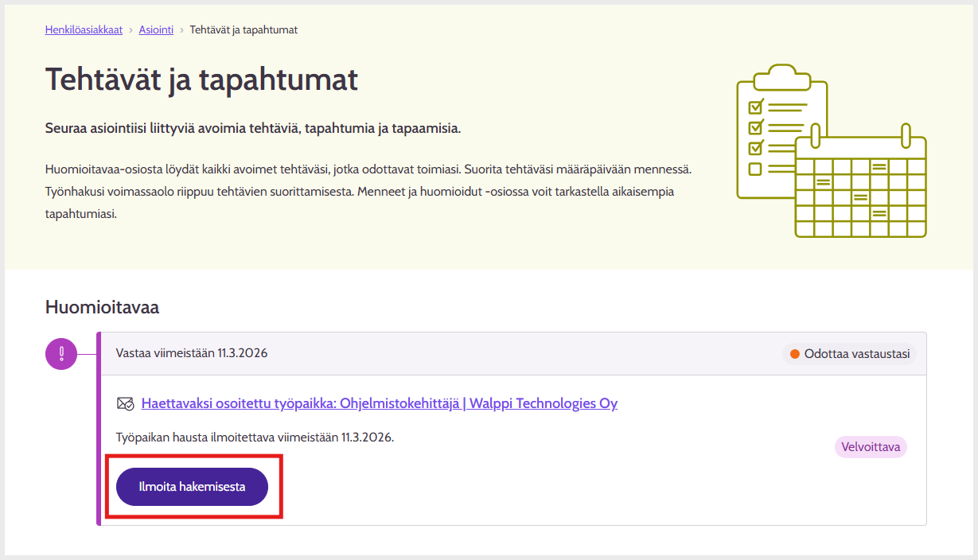978x560 pixels.
Task: Select the current breadcrumb Tehtävät ja tapahtumat
Action: pyautogui.click(x=244, y=30)
